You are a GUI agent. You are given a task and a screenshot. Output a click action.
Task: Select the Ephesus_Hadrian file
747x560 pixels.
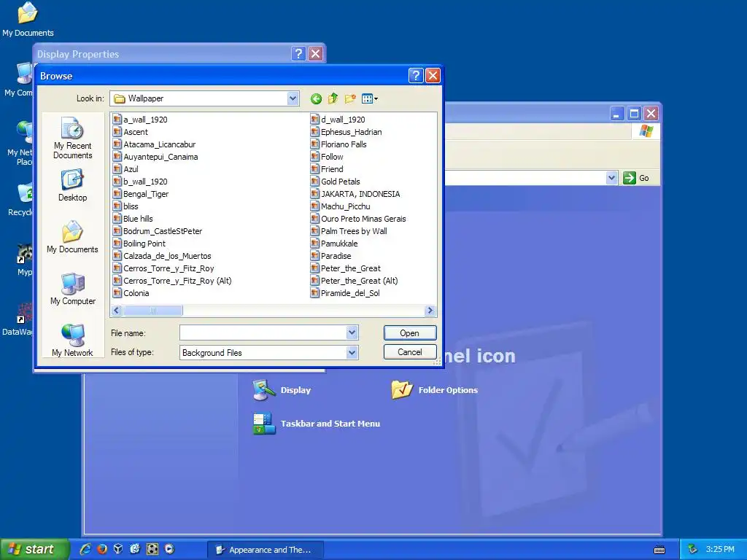tap(346, 132)
